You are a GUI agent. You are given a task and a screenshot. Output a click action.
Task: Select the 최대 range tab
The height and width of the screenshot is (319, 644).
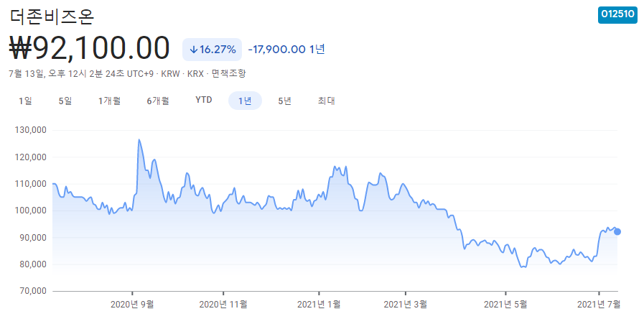pos(327,101)
